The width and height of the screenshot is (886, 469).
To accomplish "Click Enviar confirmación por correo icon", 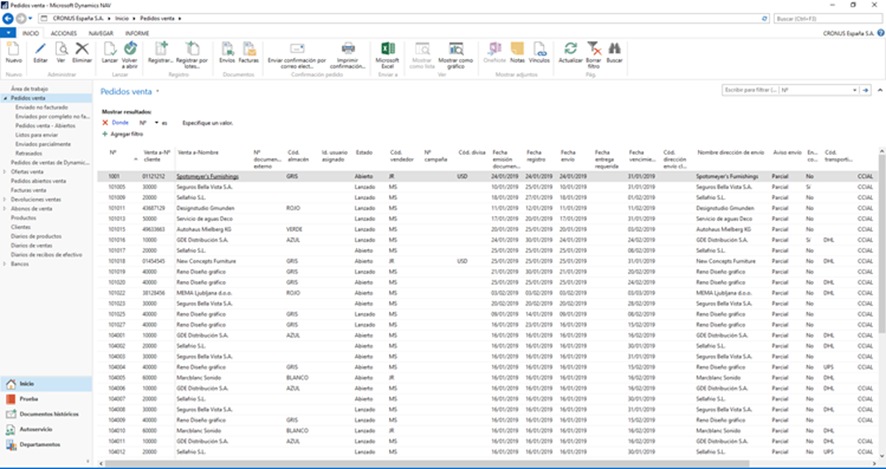I will [x=297, y=49].
